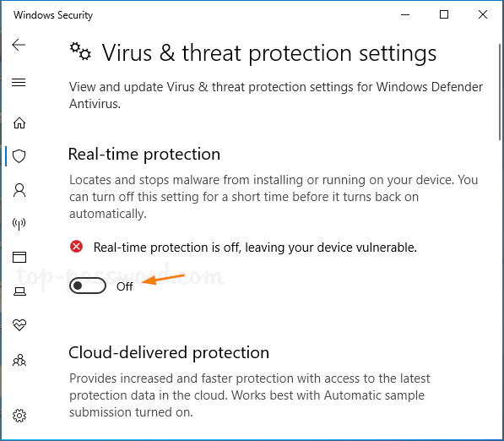The width and height of the screenshot is (504, 441).
Task: Click the Real-time protection section heading
Action: pos(144,154)
